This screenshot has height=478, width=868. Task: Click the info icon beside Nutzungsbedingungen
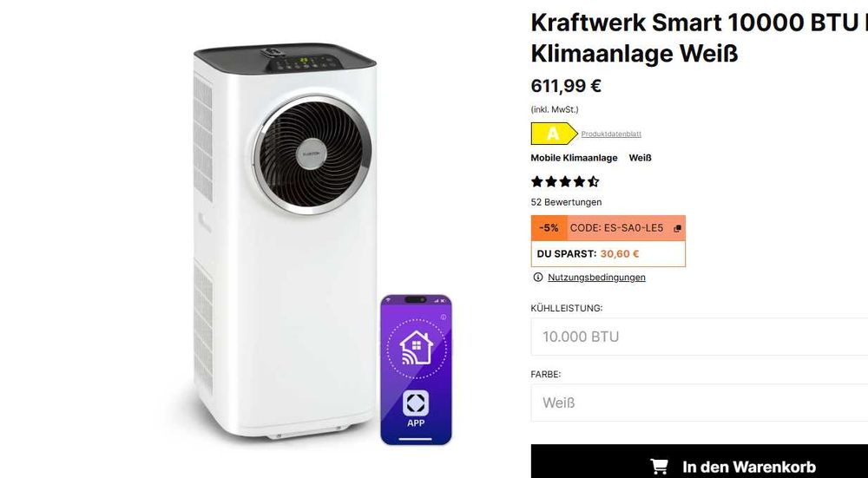coord(537,278)
